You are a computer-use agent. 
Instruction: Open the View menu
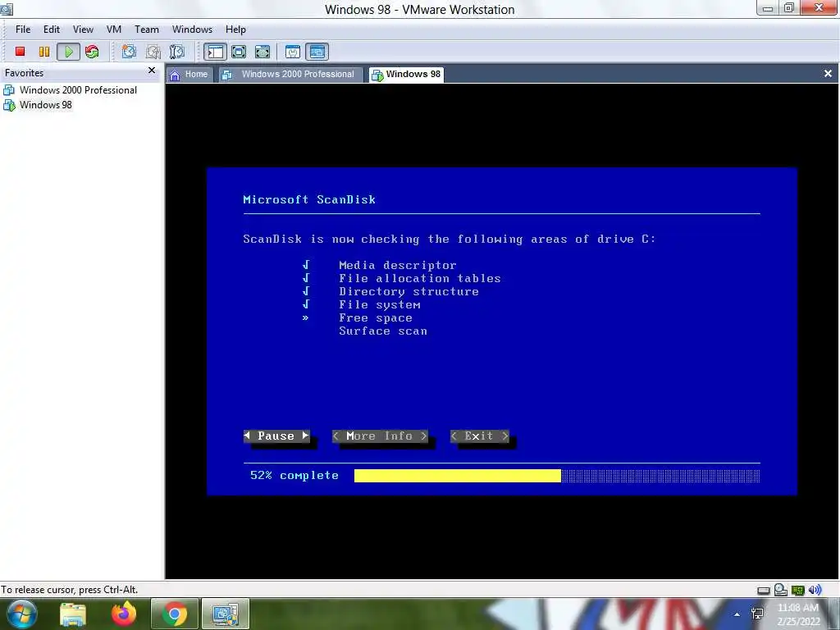pyautogui.click(x=83, y=30)
